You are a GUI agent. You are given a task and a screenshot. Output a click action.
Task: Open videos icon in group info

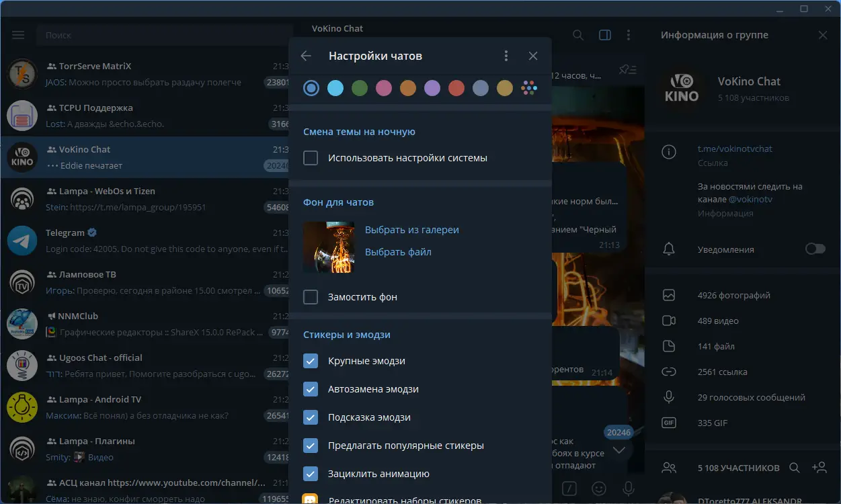pos(669,321)
